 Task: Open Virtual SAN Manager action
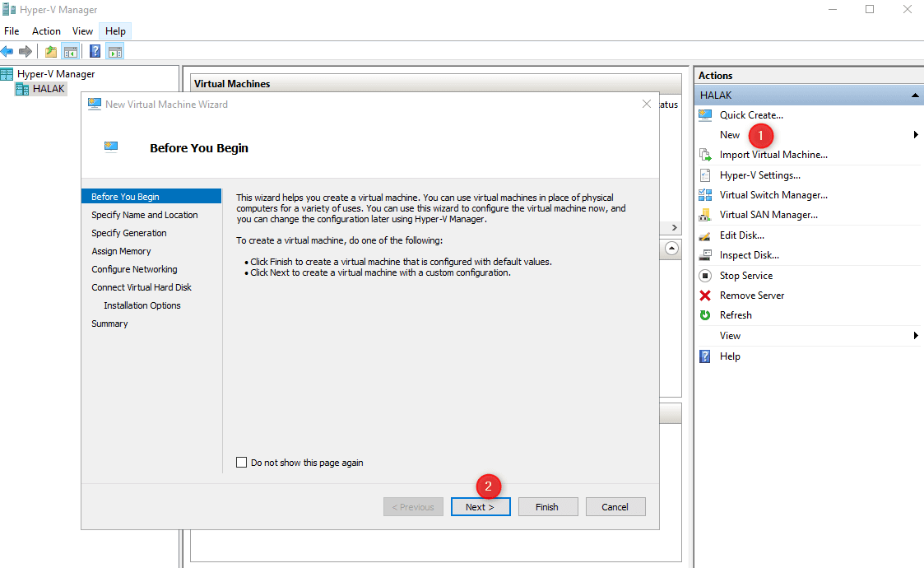(768, 215)
